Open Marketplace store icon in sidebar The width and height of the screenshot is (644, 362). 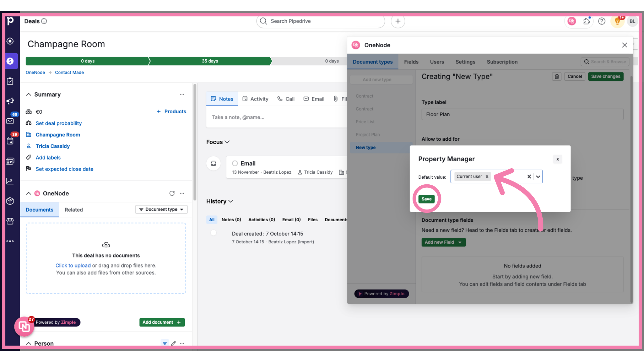10,221
